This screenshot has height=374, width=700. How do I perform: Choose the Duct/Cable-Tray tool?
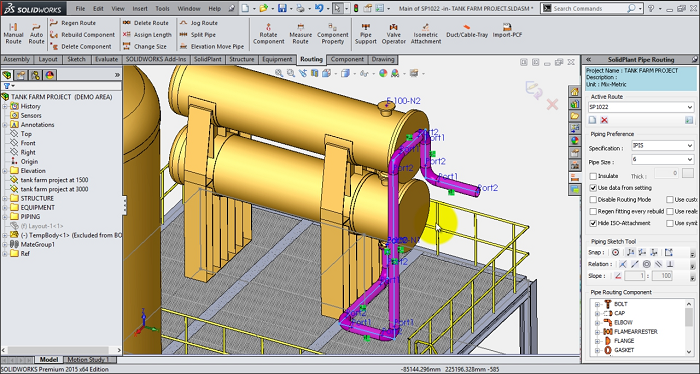(x=467, y=31)
